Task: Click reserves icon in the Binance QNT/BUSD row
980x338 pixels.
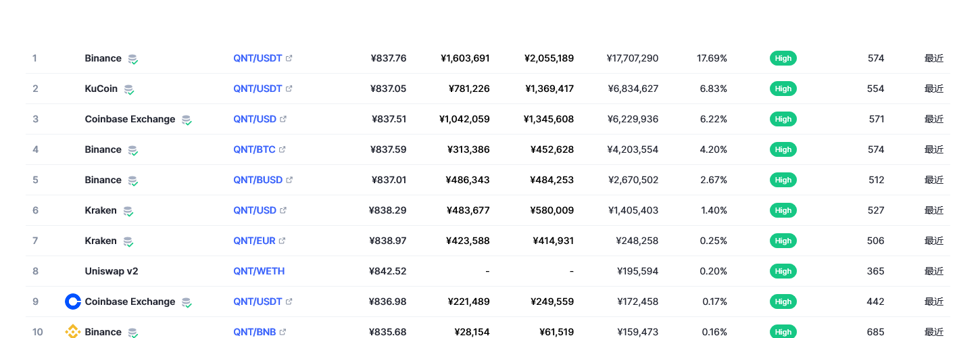Action: click(x=133, y=180)
